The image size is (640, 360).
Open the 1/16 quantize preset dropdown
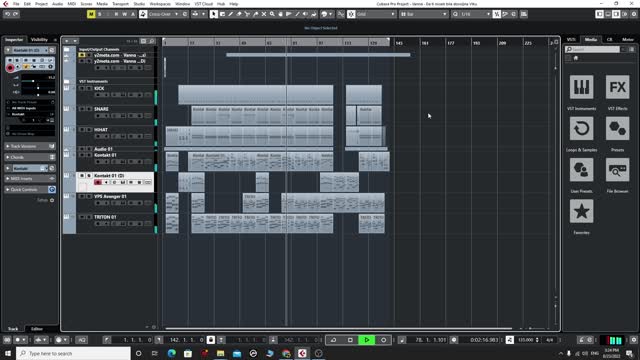pyautogui.click(x=471, y=14)
